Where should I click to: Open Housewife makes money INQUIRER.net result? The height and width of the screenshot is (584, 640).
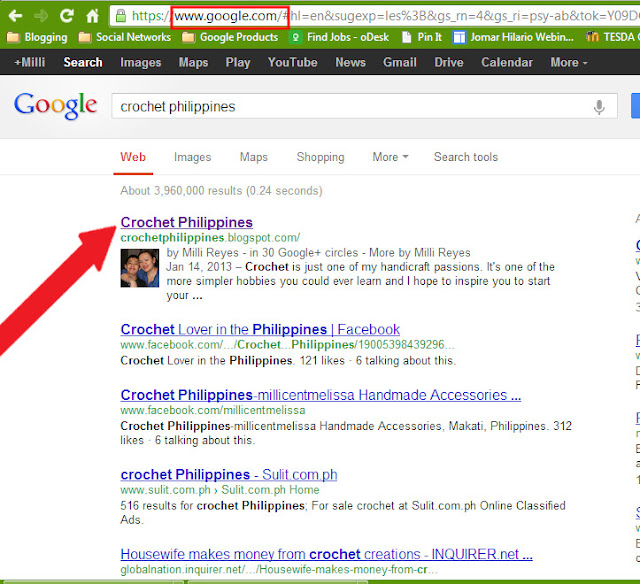tap(327, 554)
